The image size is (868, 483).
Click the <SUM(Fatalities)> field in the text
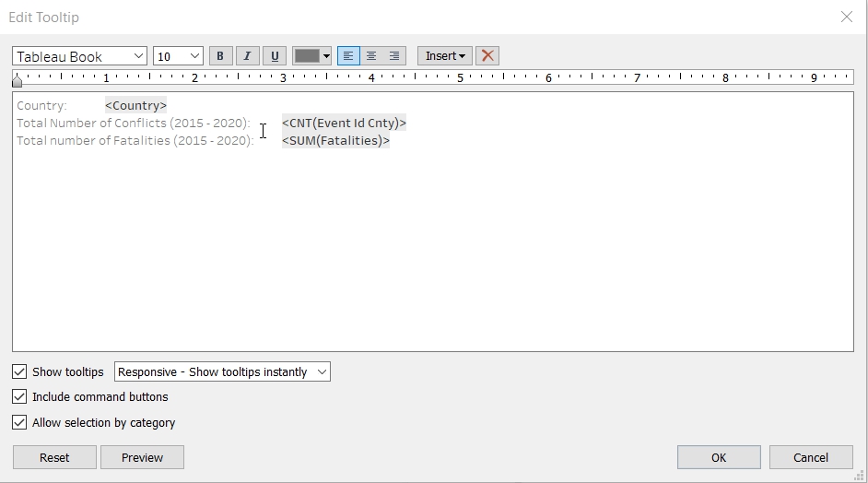335,141
